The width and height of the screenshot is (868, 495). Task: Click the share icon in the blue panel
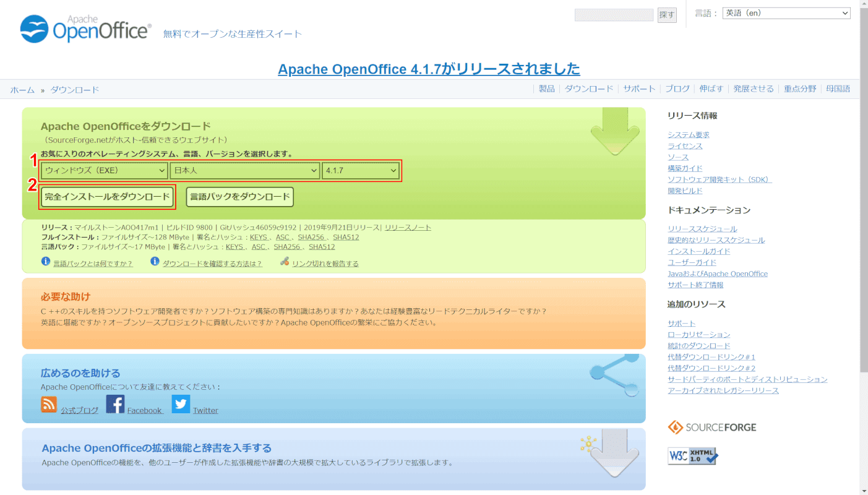(x=614, y=376)
